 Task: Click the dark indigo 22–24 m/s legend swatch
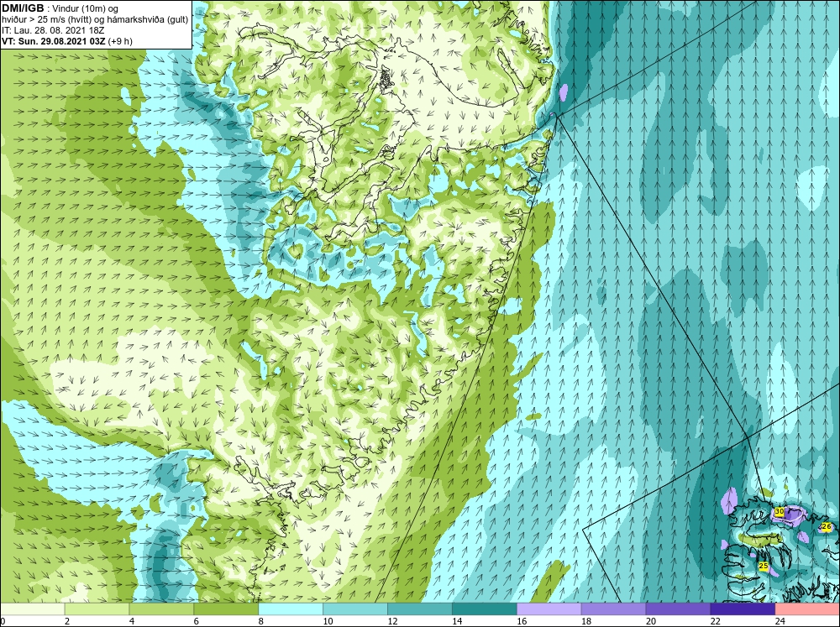743,609
